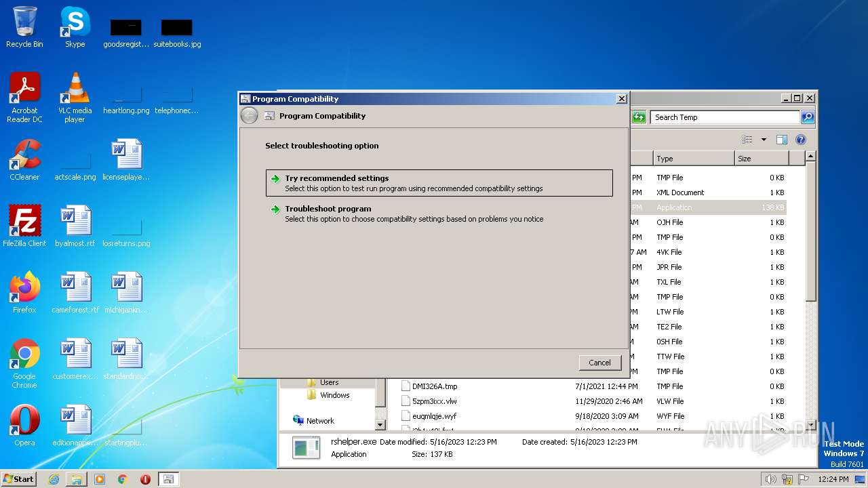Click Chrome icon in taskbar

[123, 479]
